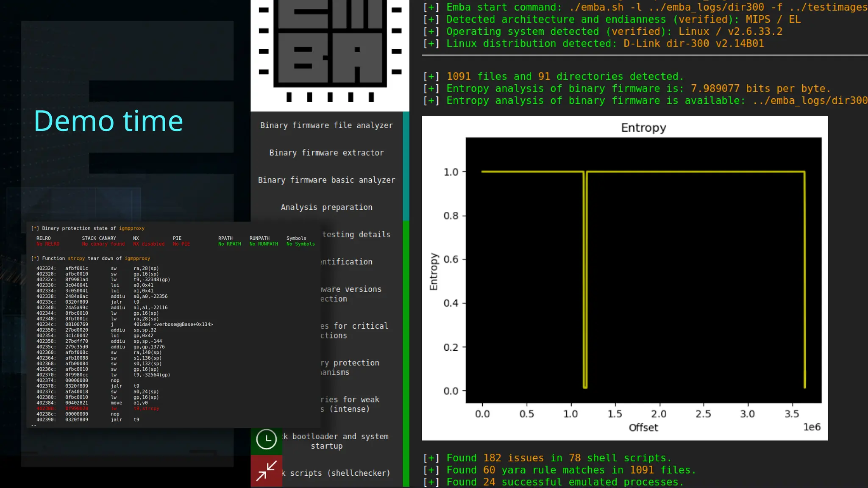This screenshot has width=868, height=488.
Task: Click the highlighted red strcpy instruction line
Action: click(x=97, y=408)
